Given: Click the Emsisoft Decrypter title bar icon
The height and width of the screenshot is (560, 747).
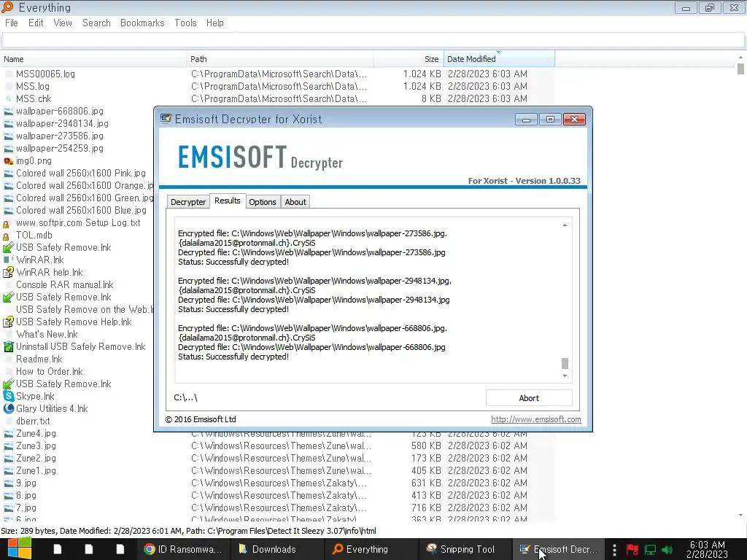Looking at the screenshot, I should pos(166,119).
